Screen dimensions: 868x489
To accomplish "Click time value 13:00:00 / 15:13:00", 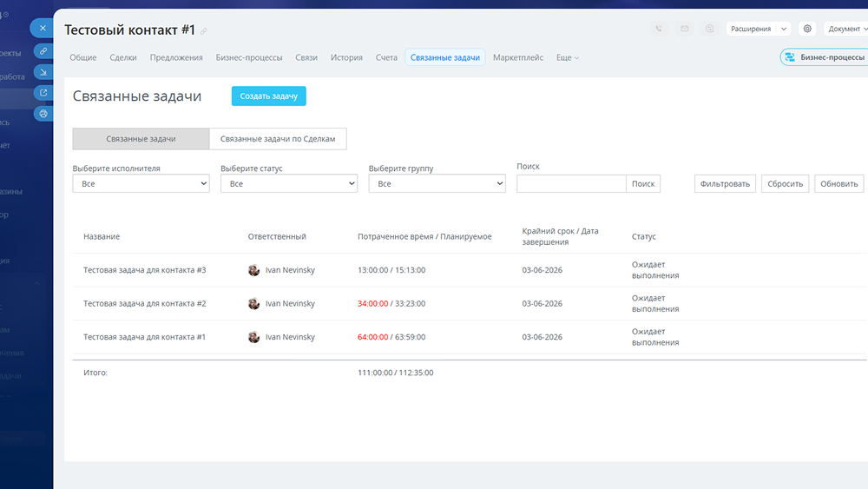I will [x=391, y=270].
